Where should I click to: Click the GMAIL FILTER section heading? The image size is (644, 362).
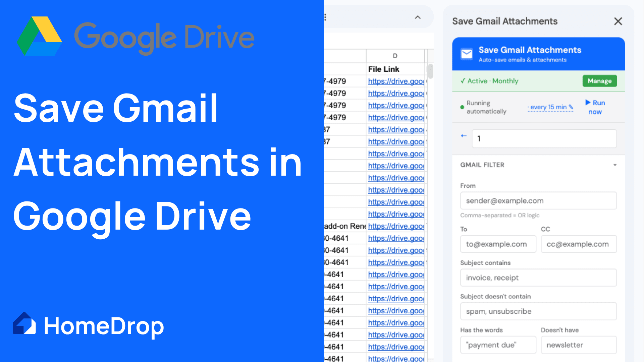click(482, 165)
